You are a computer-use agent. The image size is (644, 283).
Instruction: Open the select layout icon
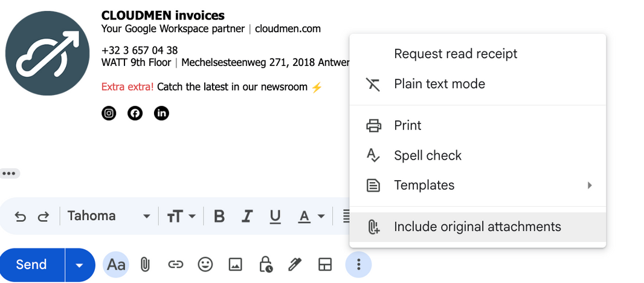tap(325, 264)
